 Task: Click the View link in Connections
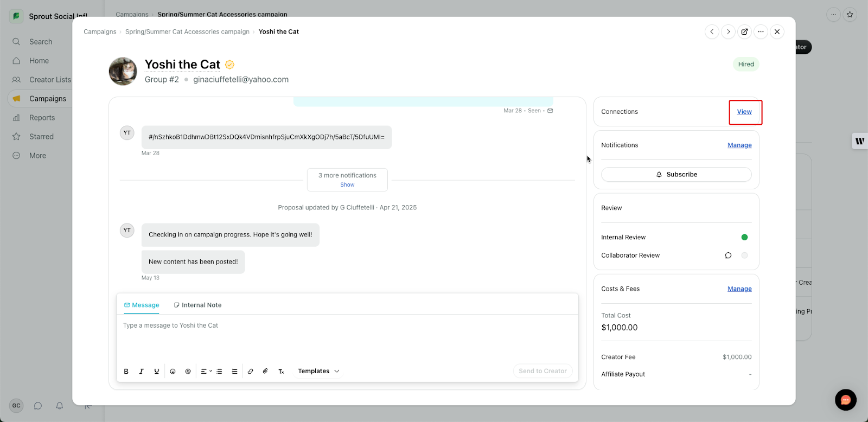(x=744, y=112)
